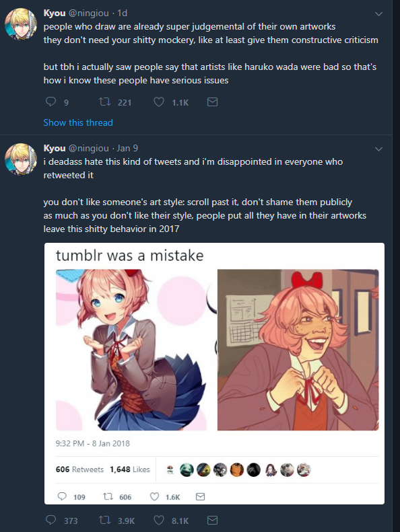This screenshot has height=532, width=400.
Task: Expand the options chevron on the first tweet
Action: (x=378, y=14)
